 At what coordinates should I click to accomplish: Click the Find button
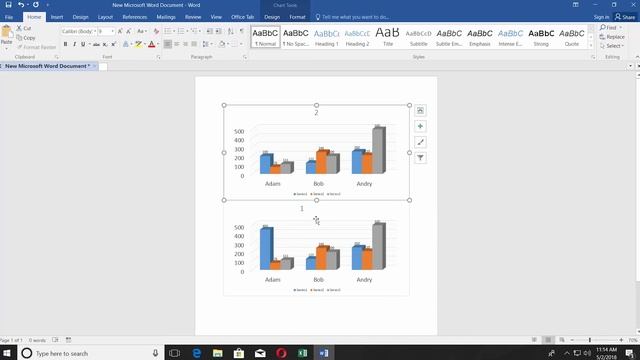coord(609,28)
